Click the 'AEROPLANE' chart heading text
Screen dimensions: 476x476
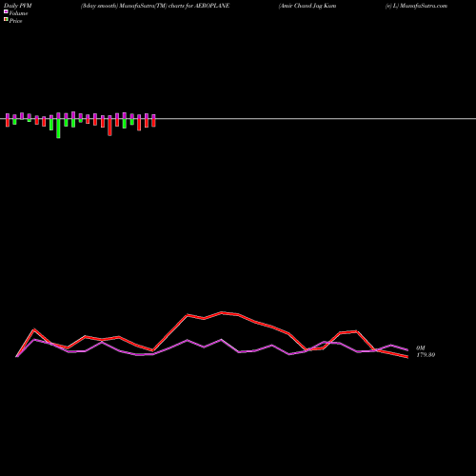point(211,6)
